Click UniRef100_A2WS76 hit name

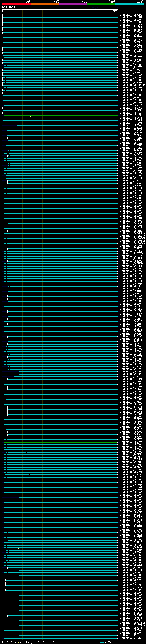[131, 67]
